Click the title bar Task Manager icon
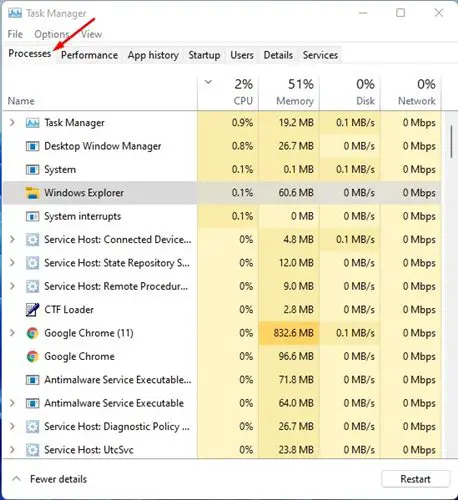 [15, 13]
